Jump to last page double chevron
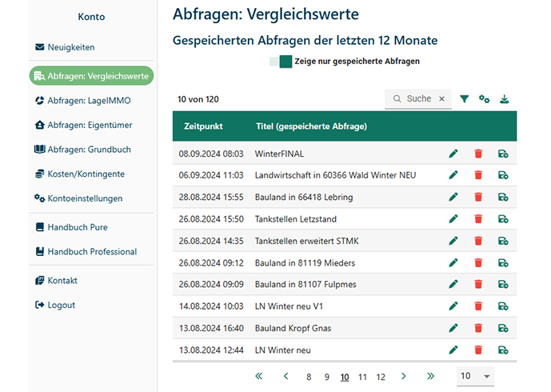Image resolution: width=551 pixels, height=392 pixels. tap(430, 376)
